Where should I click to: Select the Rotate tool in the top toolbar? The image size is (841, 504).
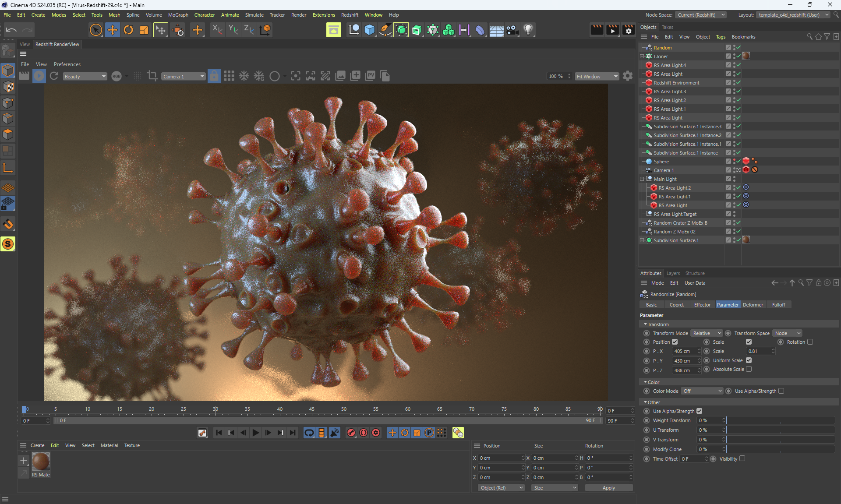click(x=128, y=30)
